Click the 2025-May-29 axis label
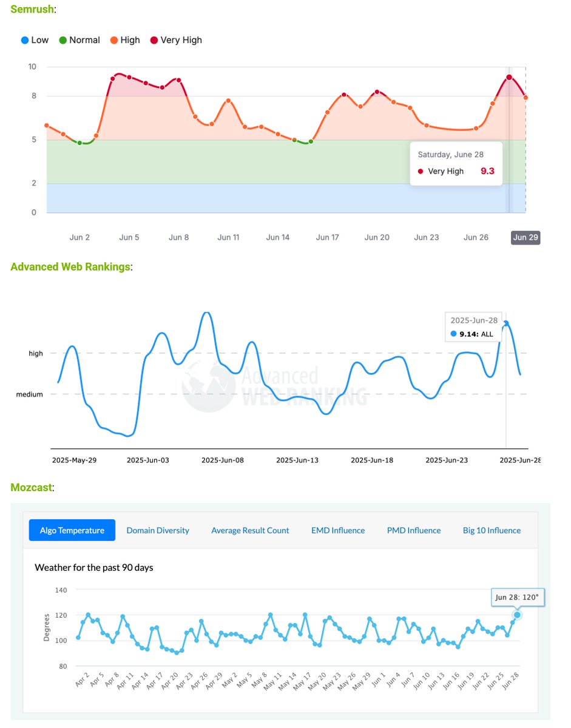The image size is (571, 728). 74,460
